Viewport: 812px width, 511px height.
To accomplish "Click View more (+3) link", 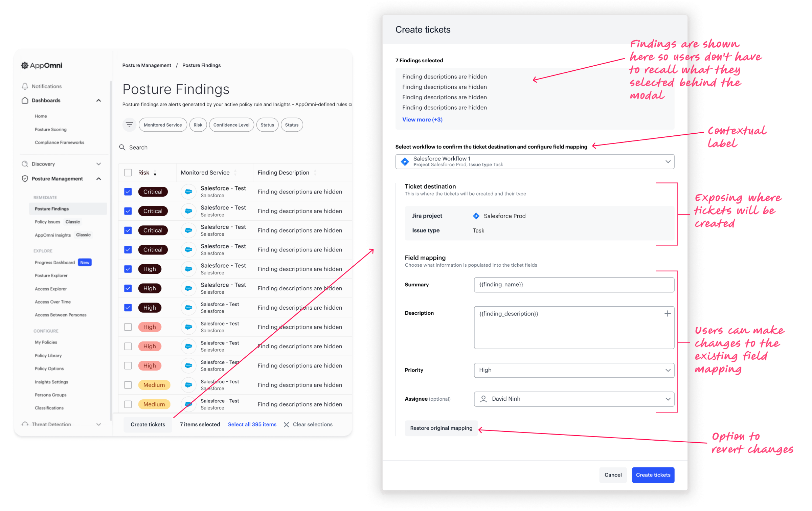I will click(x=422, y=120).
